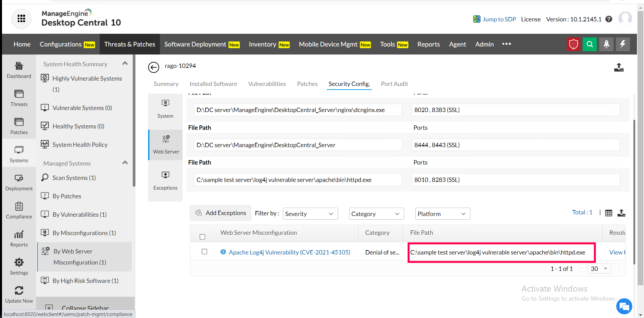Open Threats in the left rail
Image resolution: width=644 pixels, height=318 pixels.
[x=19, y=98]
